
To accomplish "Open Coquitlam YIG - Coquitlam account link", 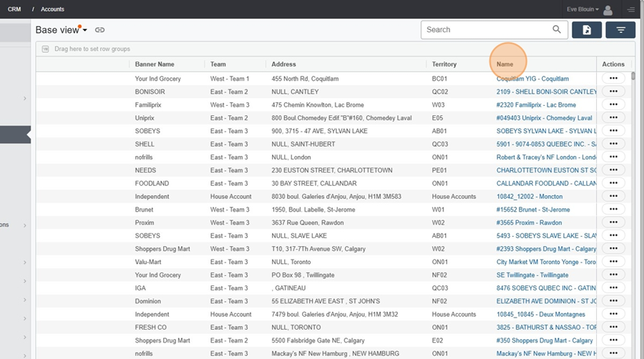I will pos(532,79).
